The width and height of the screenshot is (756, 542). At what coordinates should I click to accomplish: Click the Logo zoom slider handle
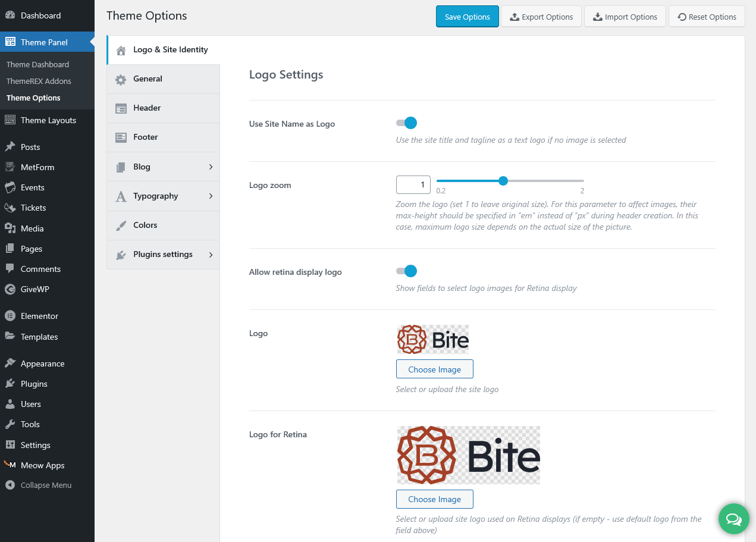pos(503,181)
